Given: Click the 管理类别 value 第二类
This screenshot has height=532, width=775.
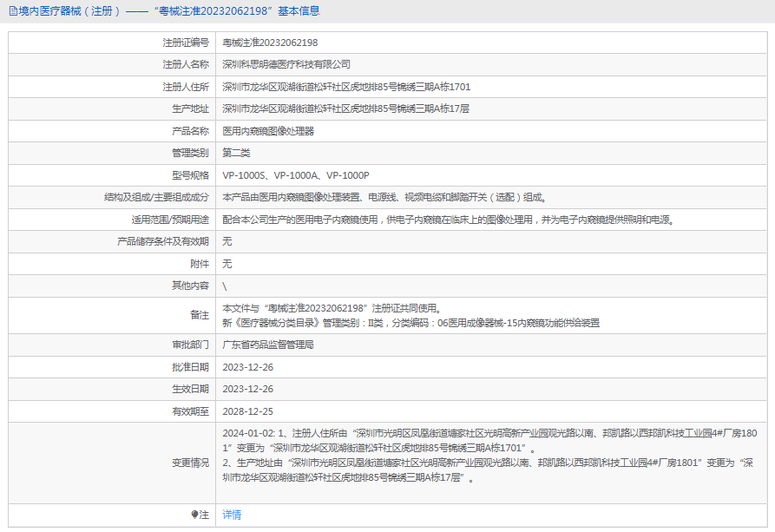Looking at the screenshot, I should point(235,153).
